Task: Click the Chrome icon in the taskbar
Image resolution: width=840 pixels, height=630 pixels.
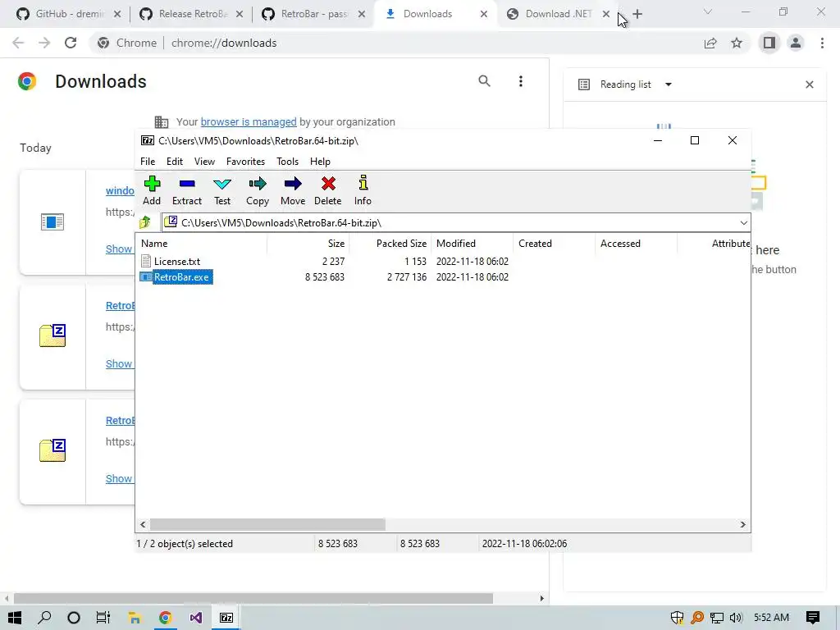Action: (165, 618)
